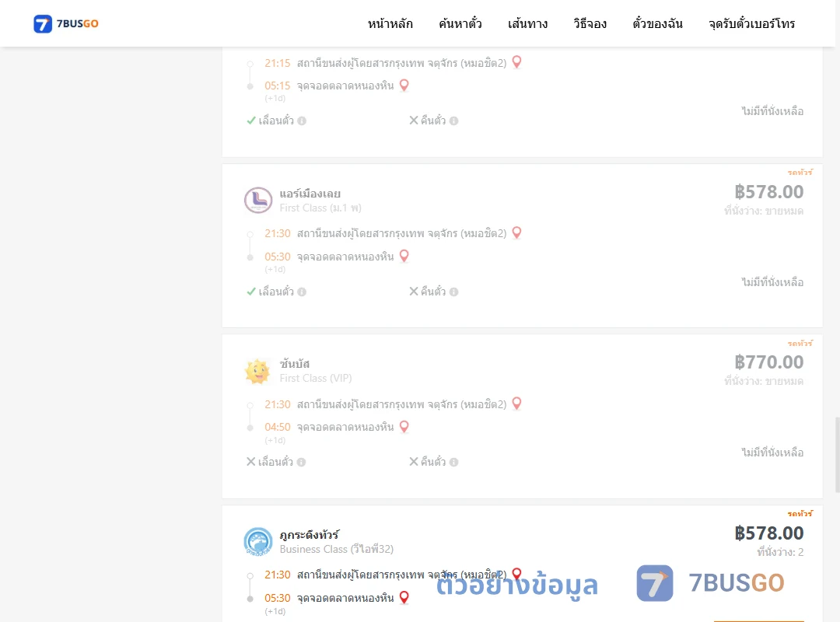840x622 pixels.
Task: Click ไม่มีที่นั่งเหลือ label in ซันบัส card
Action: (x=772, y=453)
